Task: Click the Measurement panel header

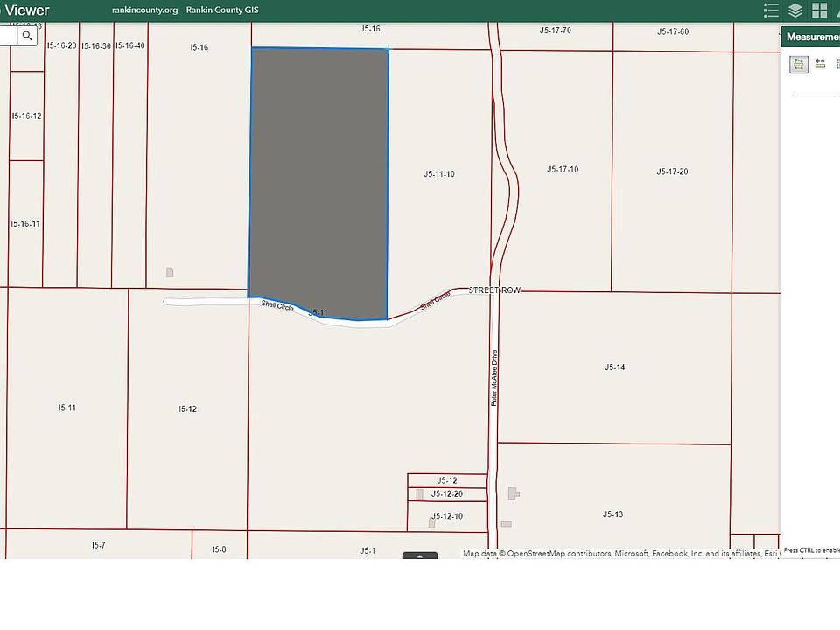Action: click(x=809, y=37)
